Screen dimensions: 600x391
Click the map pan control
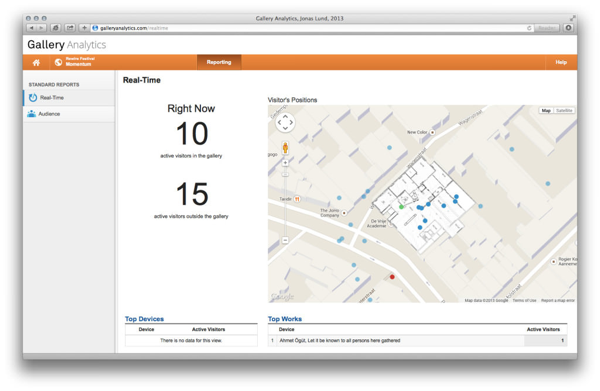point(285,122)
